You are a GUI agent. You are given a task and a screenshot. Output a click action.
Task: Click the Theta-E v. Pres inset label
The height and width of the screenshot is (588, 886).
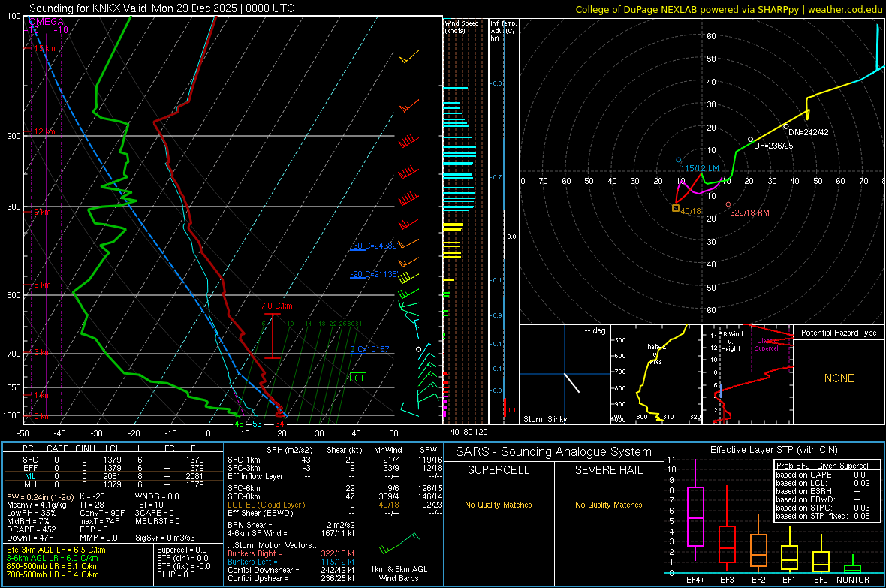pyautogui.click(x=654, y=354)
